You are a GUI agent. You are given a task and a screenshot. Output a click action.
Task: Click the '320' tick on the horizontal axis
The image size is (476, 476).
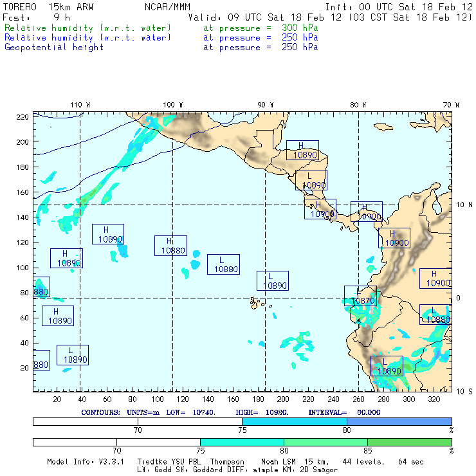click(434, 399)
